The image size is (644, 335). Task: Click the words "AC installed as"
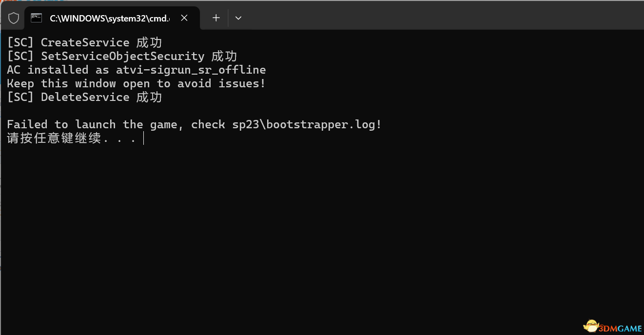click(x=58, y=70)
